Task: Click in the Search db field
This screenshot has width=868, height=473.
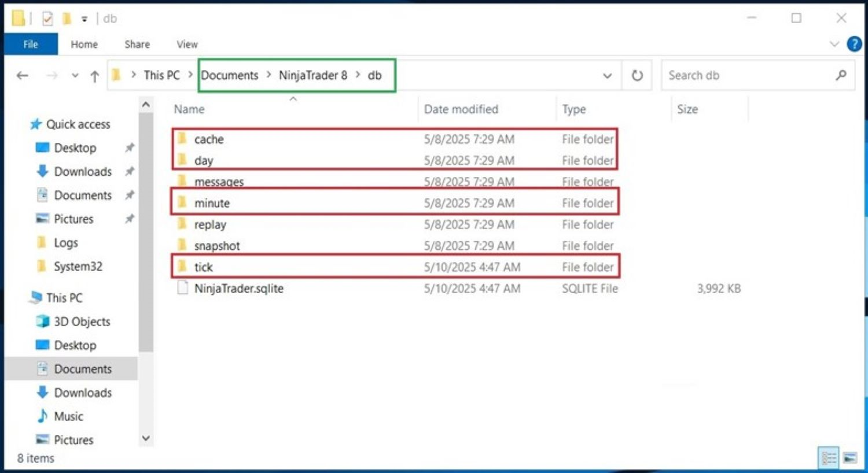Action: [x=746, y=75]
